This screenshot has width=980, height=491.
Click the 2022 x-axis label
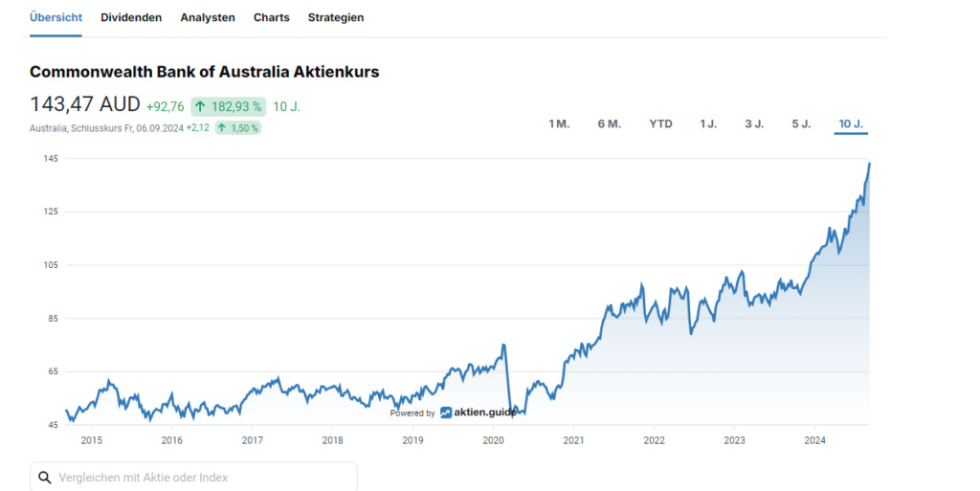point(655,440)
